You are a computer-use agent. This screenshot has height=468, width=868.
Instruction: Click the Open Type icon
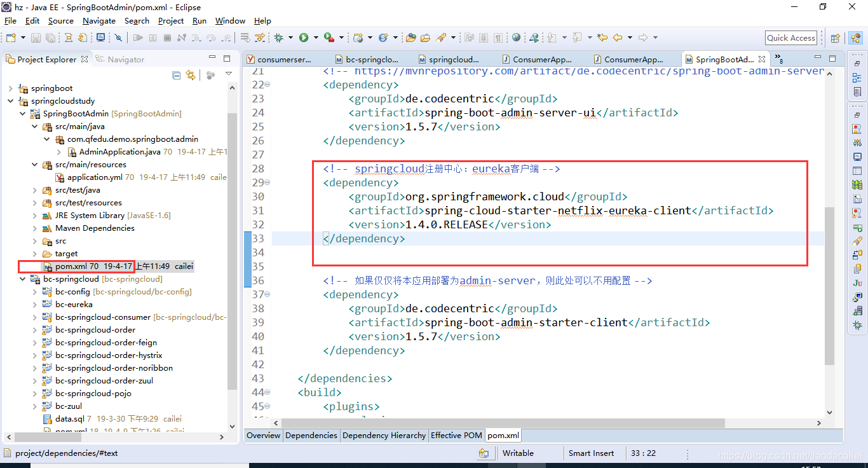click(410, 38)
